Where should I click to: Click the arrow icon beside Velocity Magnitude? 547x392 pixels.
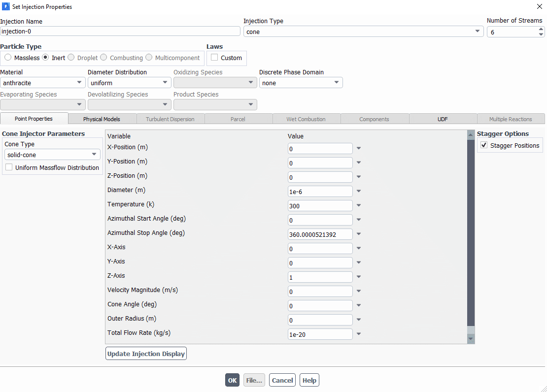tap(359, 291)
